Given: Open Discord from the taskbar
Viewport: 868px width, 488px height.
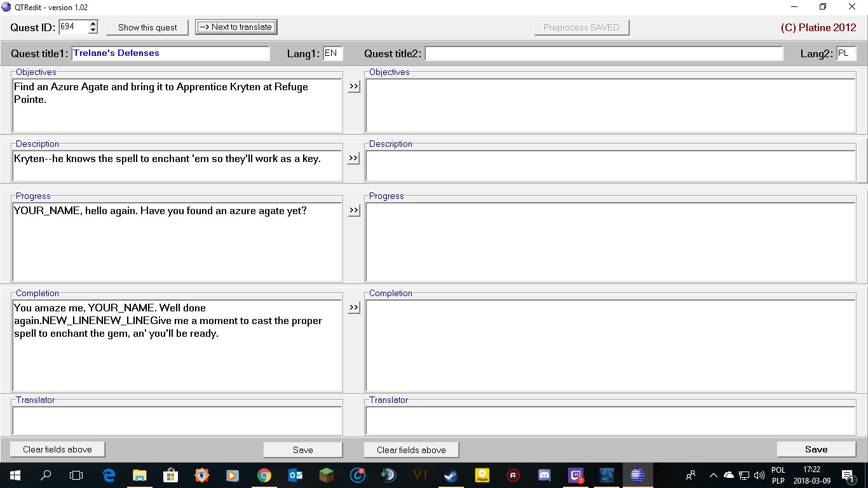Looking at the screenshot, I should click(x=545, y=475).
